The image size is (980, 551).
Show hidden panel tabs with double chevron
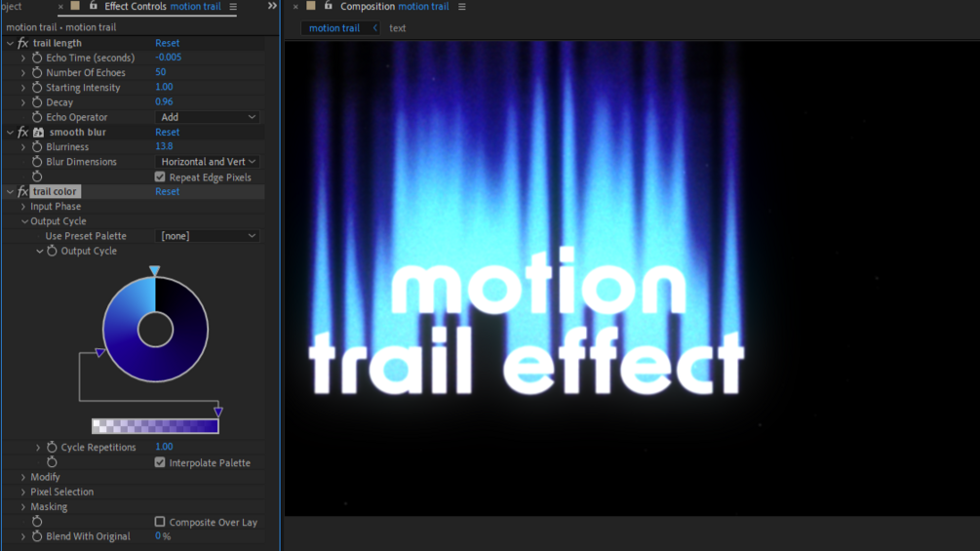coord(272,6)
